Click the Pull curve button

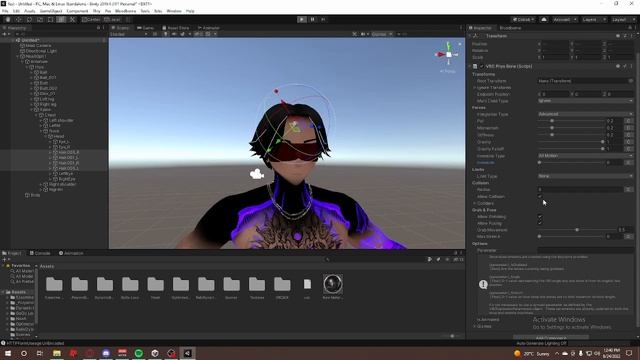629,121
